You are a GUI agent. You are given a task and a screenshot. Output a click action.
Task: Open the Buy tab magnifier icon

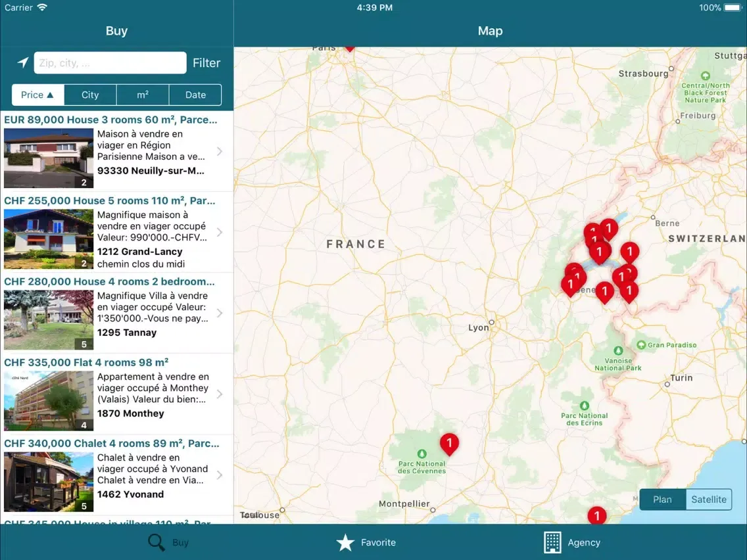(156, 542)
